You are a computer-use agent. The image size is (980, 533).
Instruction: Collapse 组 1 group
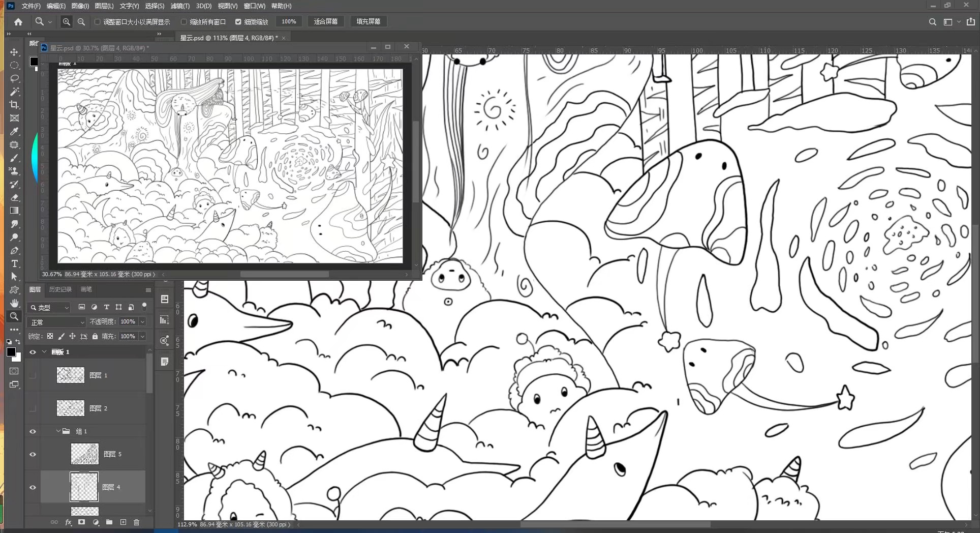coord(58,431)
